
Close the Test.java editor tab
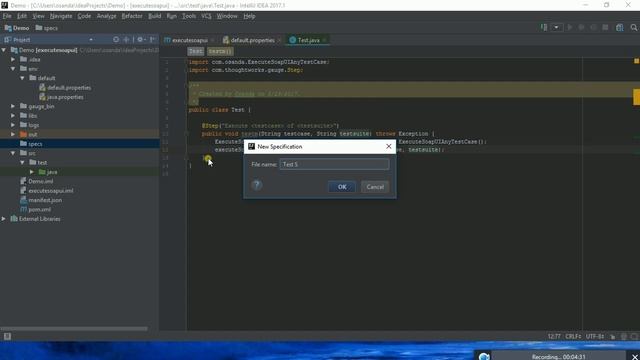click(x=324, y=40)
